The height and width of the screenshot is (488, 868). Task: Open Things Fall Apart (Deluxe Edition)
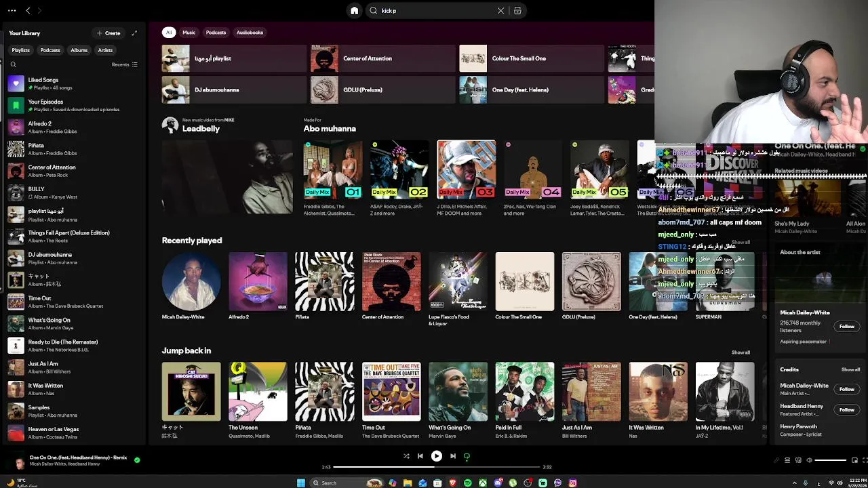[x=73, y=237]
